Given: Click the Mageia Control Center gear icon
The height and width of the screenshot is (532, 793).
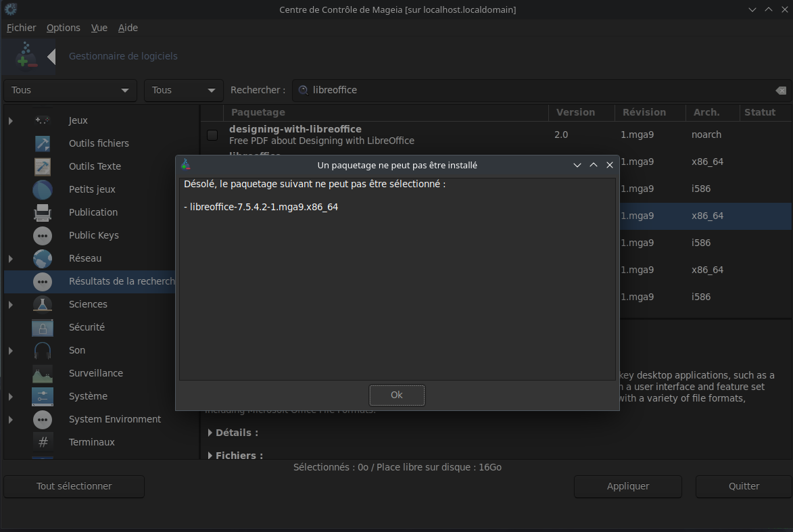Looking at the screenshot, I should coord(11,9).
